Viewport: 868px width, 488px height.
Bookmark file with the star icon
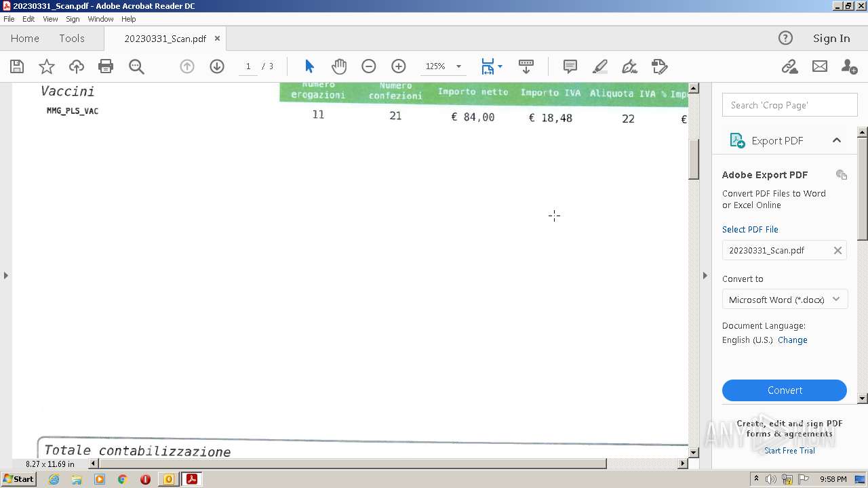pyautogui.click(x=47, y=66)
